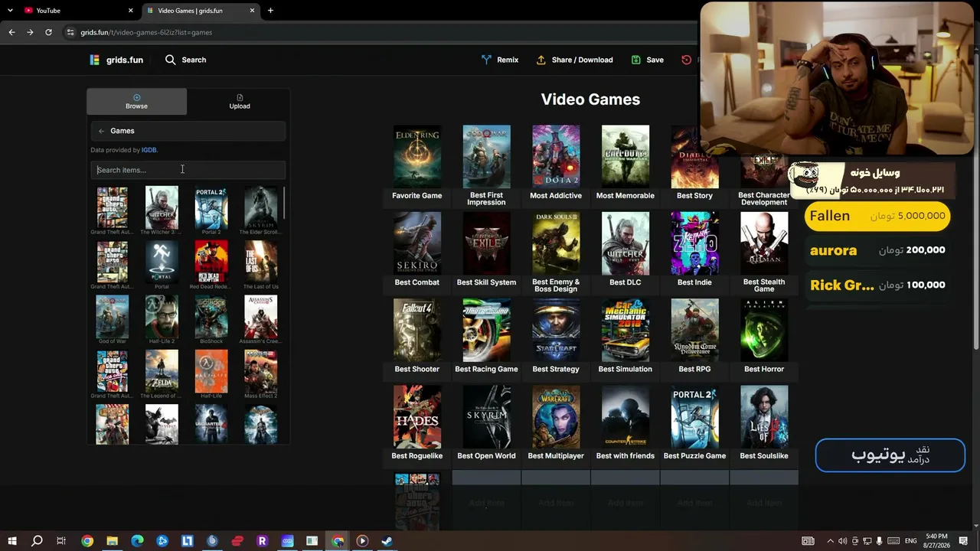This screenshot has width=980, height=551.
Task: Choose the Best Stealth Game cell
Action: click(764, 253)
